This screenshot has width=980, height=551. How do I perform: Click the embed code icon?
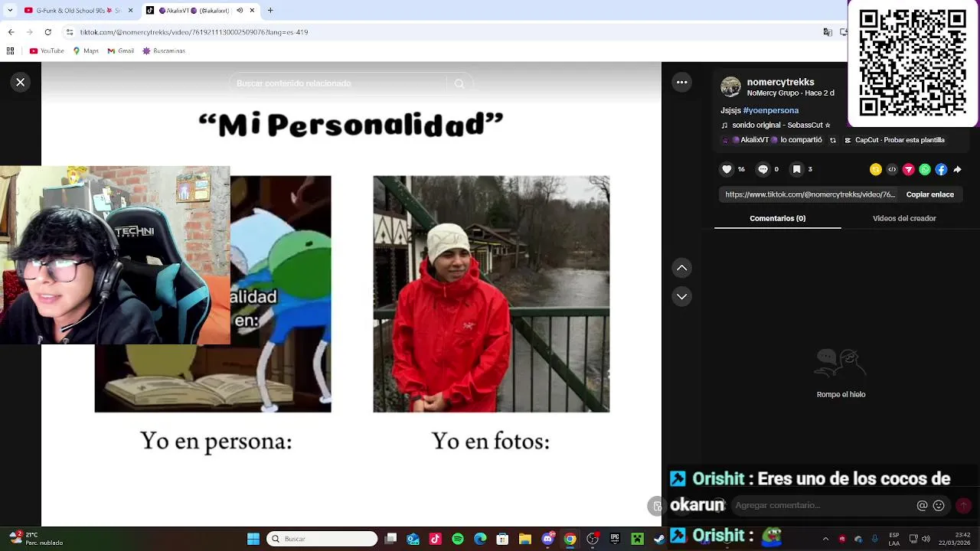(x=893, y=170)
